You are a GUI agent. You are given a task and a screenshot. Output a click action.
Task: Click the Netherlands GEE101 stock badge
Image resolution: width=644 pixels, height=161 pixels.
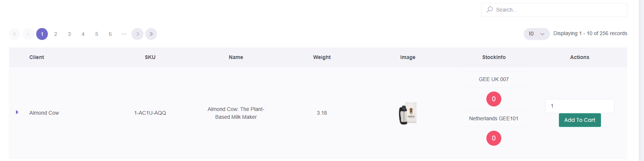pyautogui.click(x=494, y=138)
